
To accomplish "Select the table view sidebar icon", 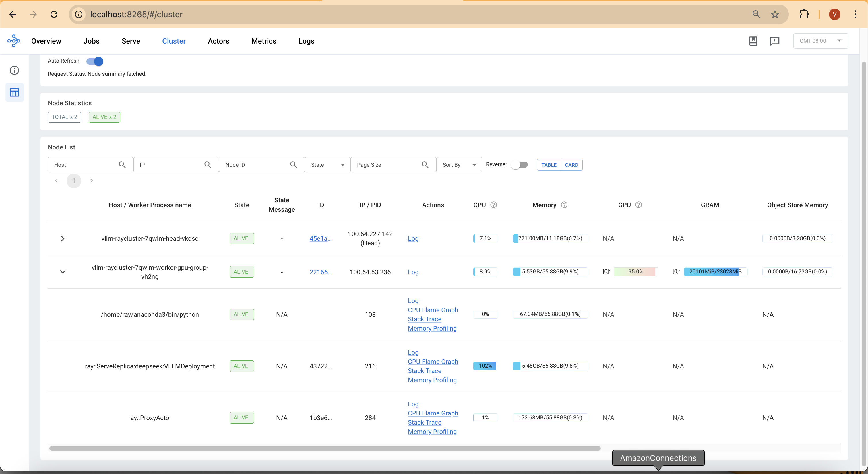I will [14, 92].
